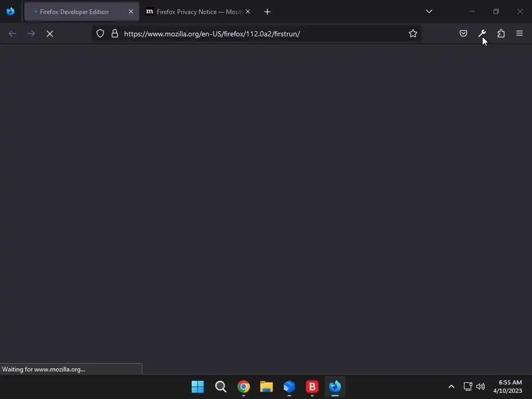
Task: Open the network status tray icon
Action: point(468,387)
